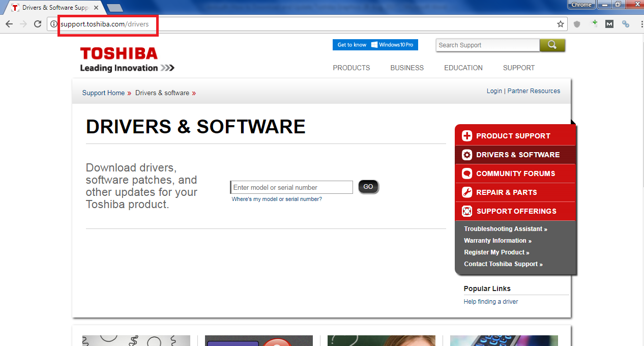Submit search with the green magnifier button

tap(552, 45)
